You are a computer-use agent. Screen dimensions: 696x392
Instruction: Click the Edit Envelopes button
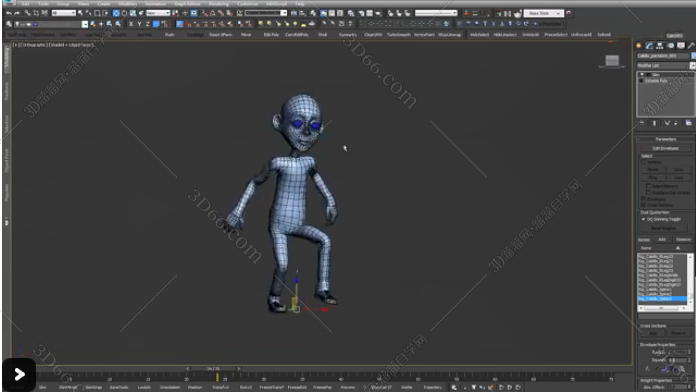(x=665, y=148)
